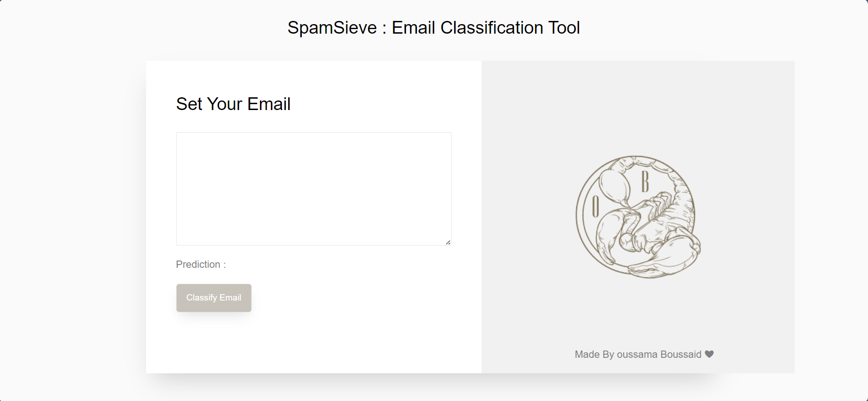Click "Email Classification Tool" in the title
The image size is (868, 401).
click(x=486, y=28)
